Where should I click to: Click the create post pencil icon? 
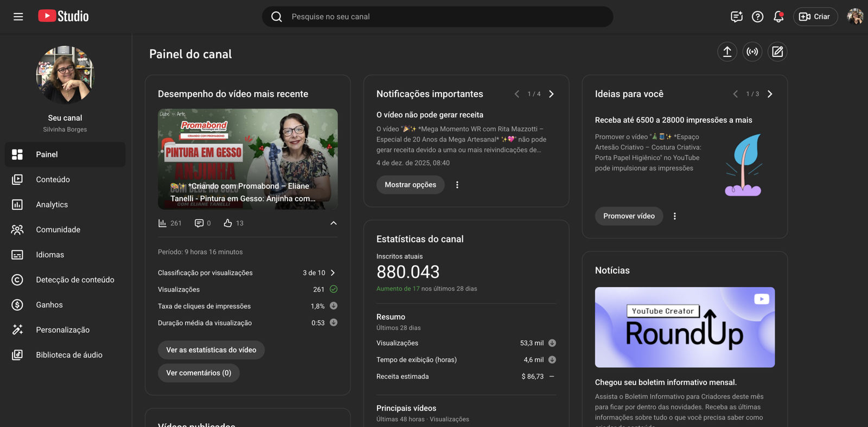(x=777, y=51)
